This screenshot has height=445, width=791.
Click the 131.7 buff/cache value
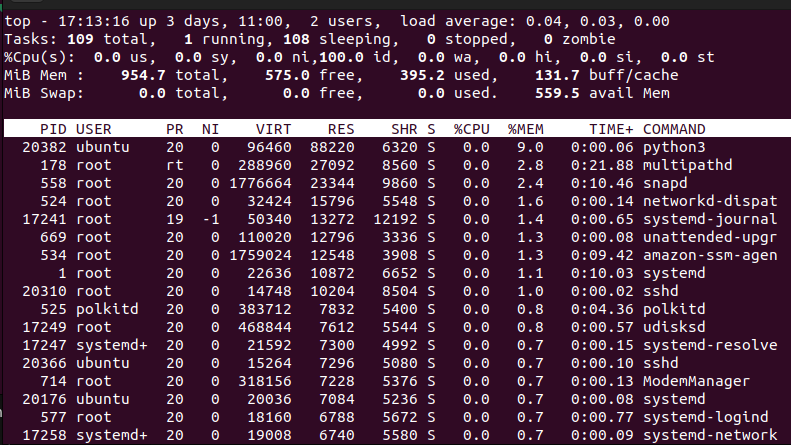point(557,75)
